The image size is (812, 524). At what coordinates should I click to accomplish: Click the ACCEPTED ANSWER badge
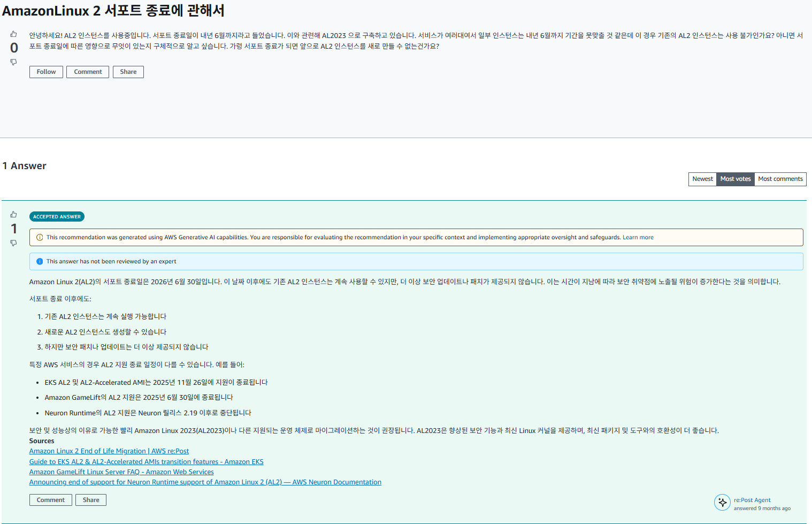point(57,217)
